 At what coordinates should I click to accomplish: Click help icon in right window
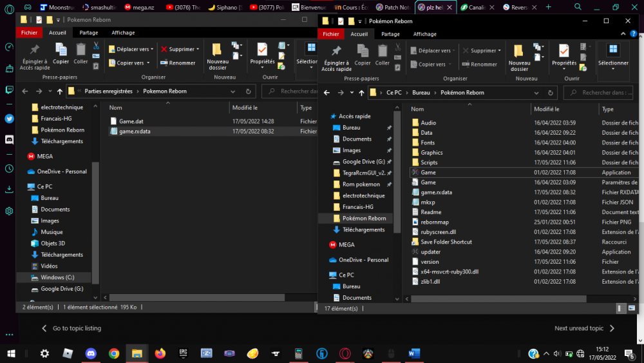point(633,34)
